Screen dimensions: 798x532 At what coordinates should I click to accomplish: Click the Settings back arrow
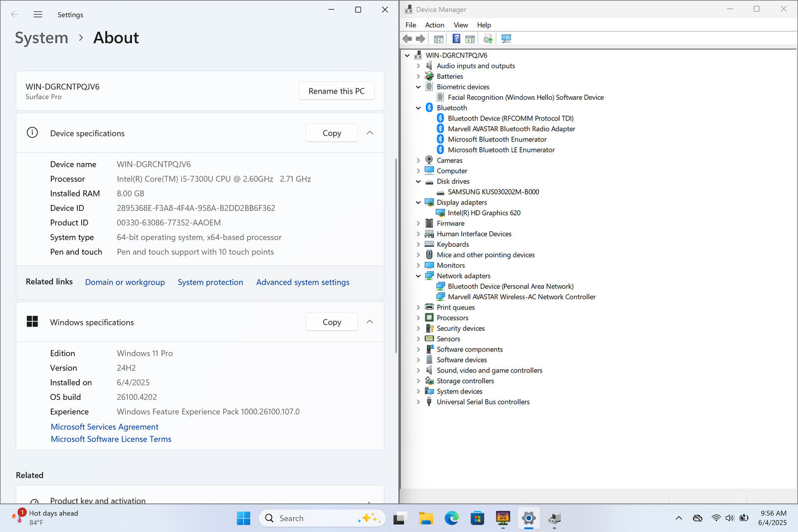14,14
